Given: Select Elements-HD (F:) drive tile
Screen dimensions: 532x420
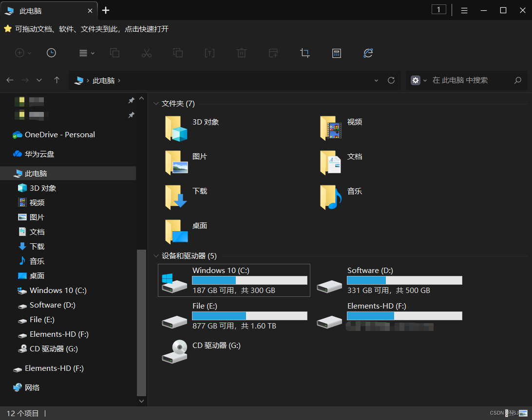Looking at the screenshot, I should (389, 316).
